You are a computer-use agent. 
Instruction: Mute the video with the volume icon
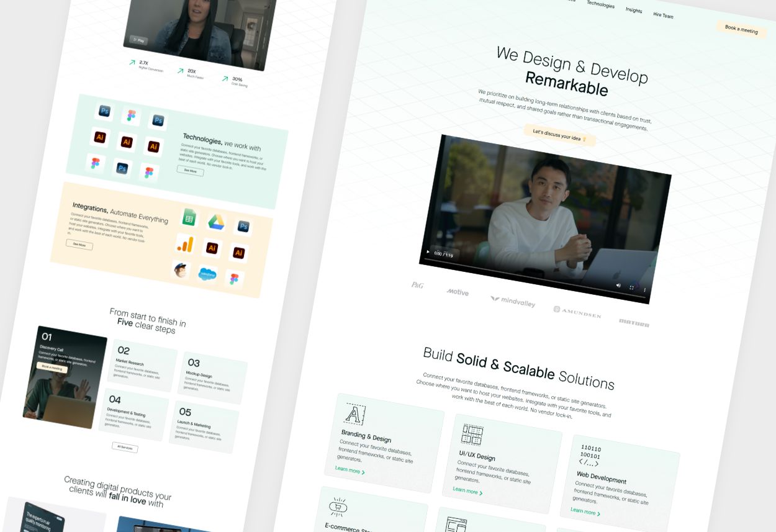click(x=618, y=285)
